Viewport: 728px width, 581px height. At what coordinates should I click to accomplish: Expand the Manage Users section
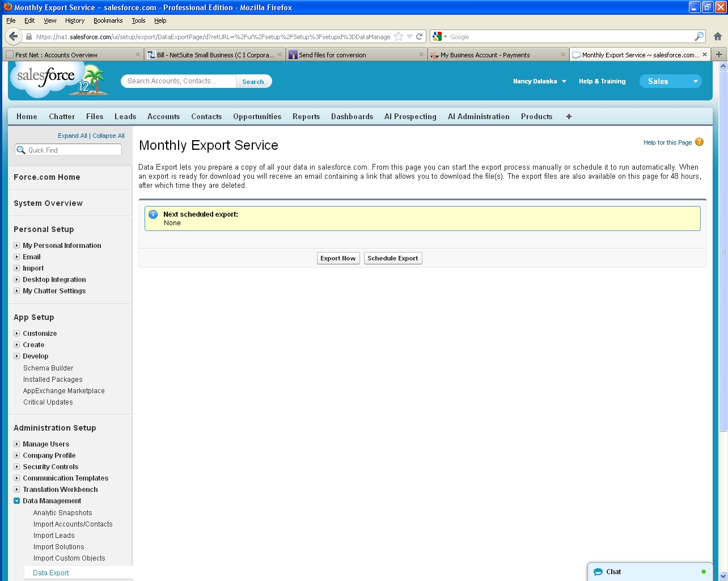(16, 444)
